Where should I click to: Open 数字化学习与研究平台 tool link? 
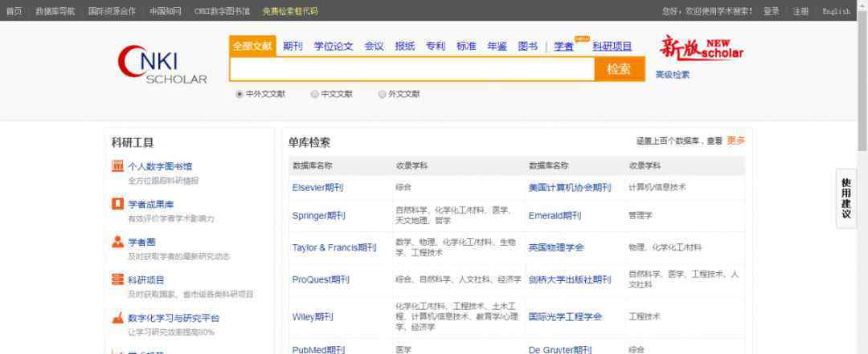click(x=174, y=318)
